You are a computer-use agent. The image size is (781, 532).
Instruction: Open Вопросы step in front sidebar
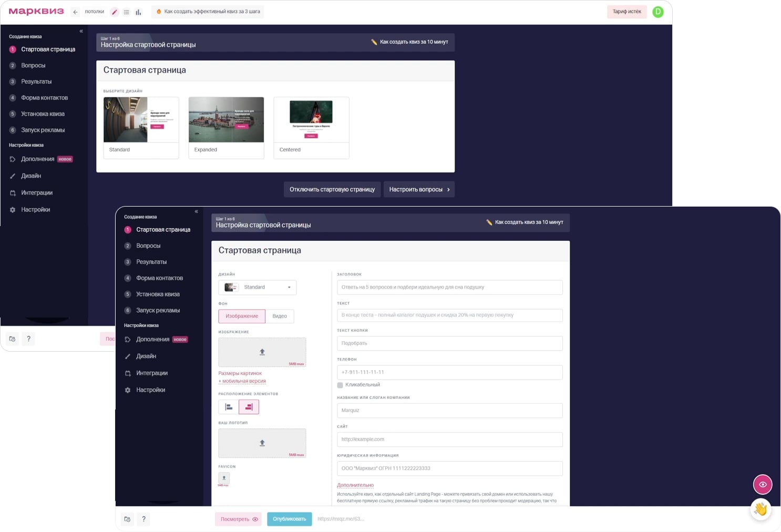click(148, 246)
